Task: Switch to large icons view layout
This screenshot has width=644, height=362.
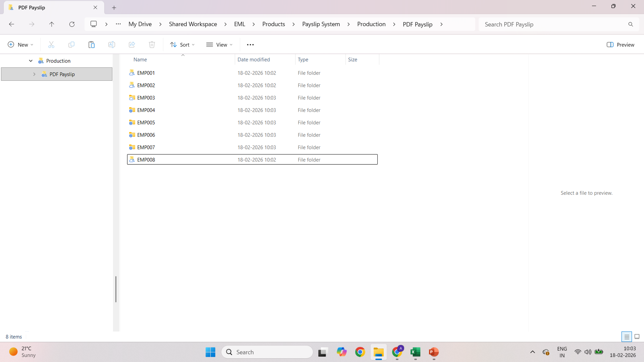Action: (637, 337)
